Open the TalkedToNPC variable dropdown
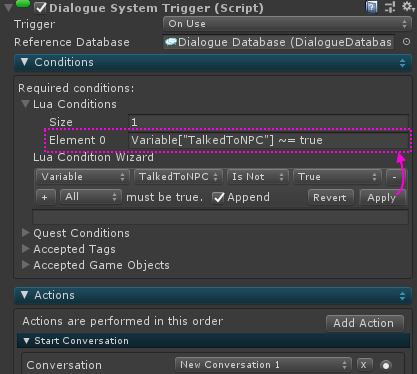The width and height of the screenshot is (417, 374). pyautogui.click(x=178, y=177)
